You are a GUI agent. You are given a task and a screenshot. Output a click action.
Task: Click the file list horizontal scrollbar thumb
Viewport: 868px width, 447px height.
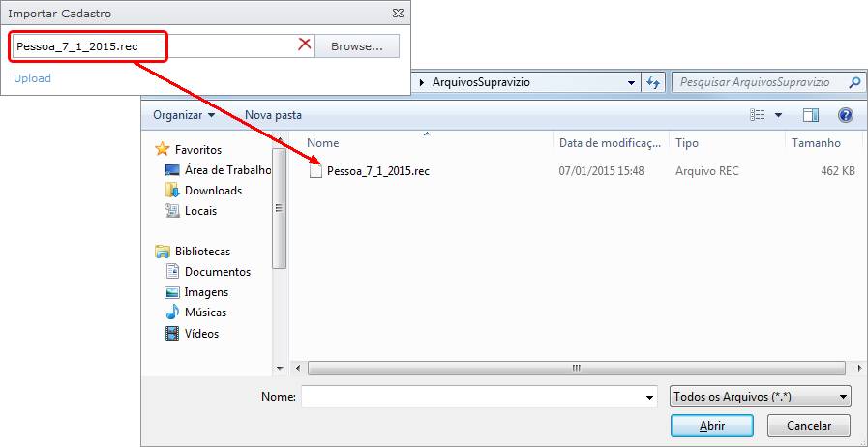(577, 368)
